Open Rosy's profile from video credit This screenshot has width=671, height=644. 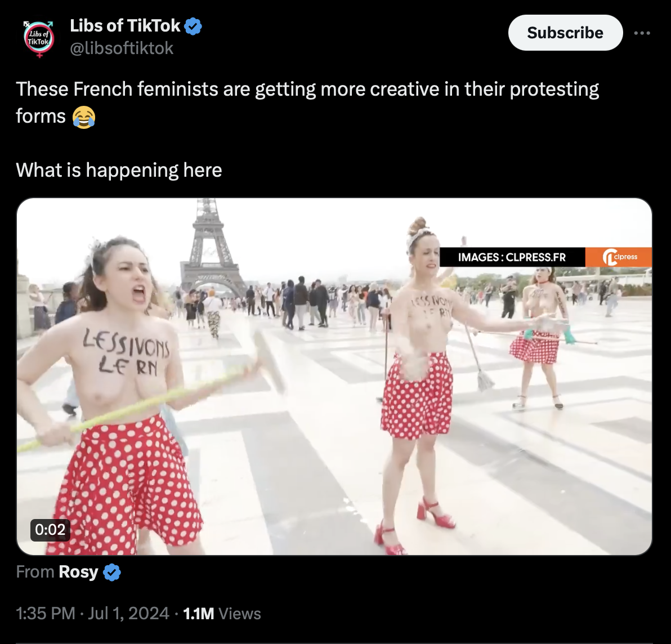click(x=78, y=572)
